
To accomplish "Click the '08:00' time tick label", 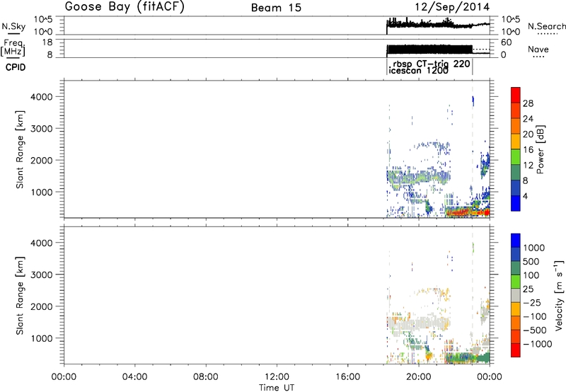I will tap(206, 377).
